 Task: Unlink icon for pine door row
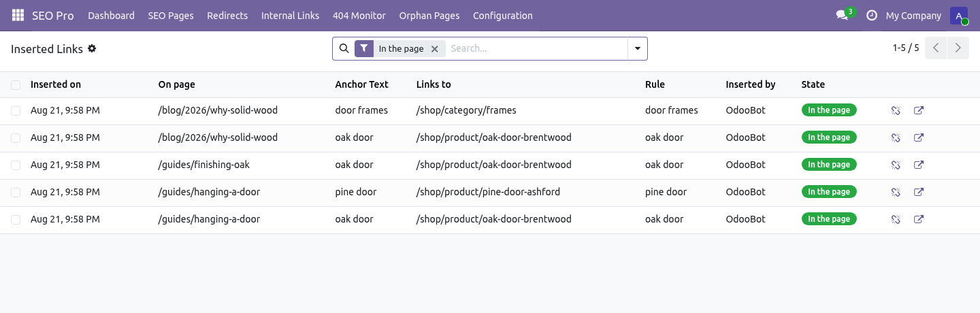[896, 192]
